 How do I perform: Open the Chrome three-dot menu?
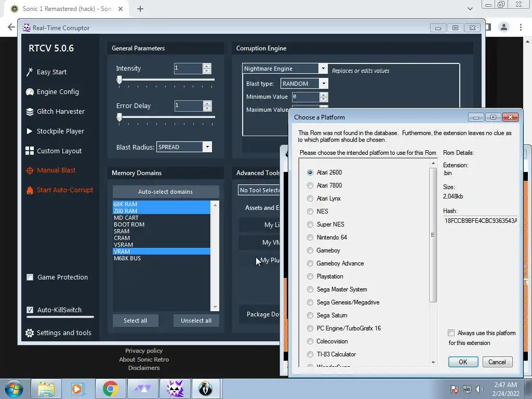point(521,27)
